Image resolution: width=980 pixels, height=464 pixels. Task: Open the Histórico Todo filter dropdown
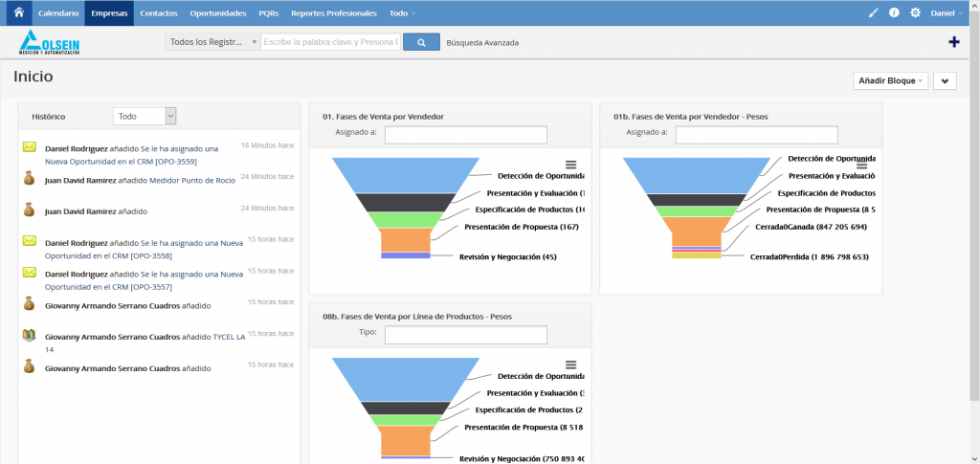tap(145, 116)
